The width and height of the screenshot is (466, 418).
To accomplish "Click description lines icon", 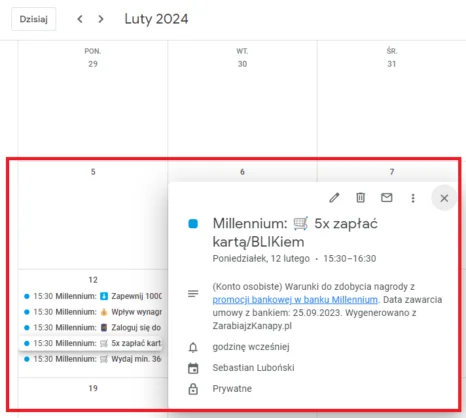I will click(193, 294).
